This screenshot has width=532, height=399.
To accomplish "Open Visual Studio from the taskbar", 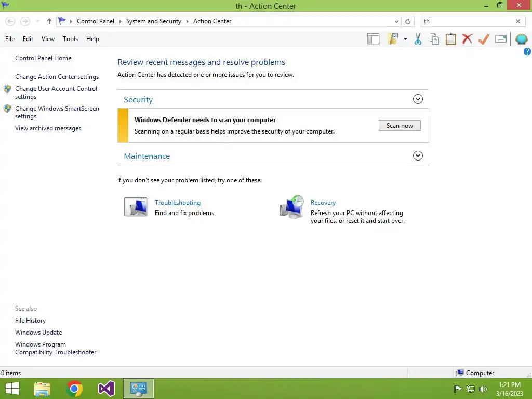I will point(106,389).
